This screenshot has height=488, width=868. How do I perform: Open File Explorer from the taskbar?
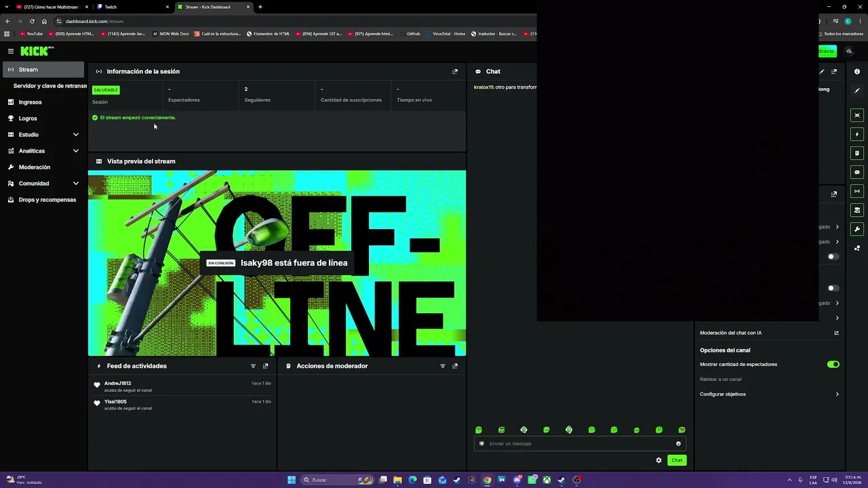click(x=397, y=480)
